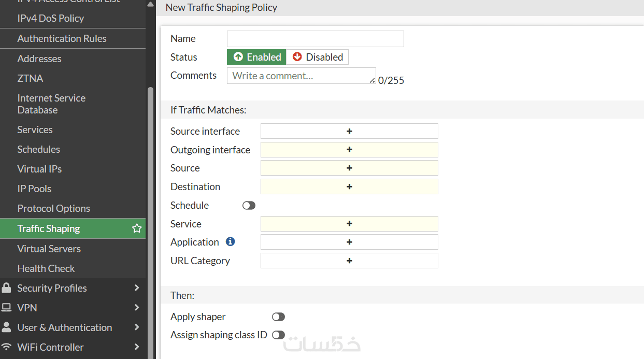
Task: Add a URL Category with plus icon
Action: pos(349,261)
